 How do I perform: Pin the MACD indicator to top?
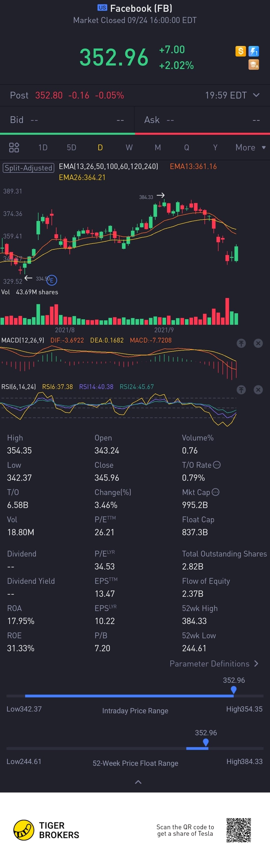point(241,343)
